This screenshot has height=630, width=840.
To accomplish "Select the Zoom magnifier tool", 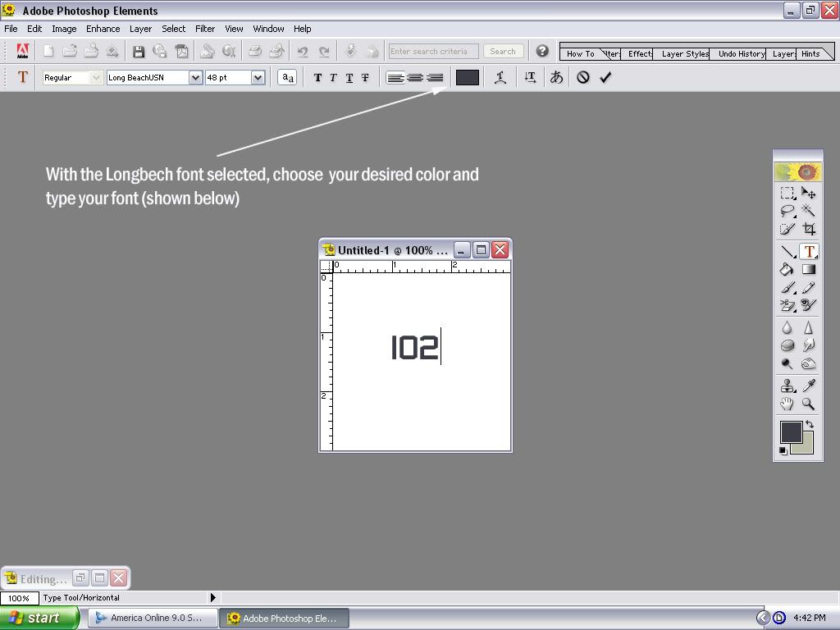I will (808, 404).
